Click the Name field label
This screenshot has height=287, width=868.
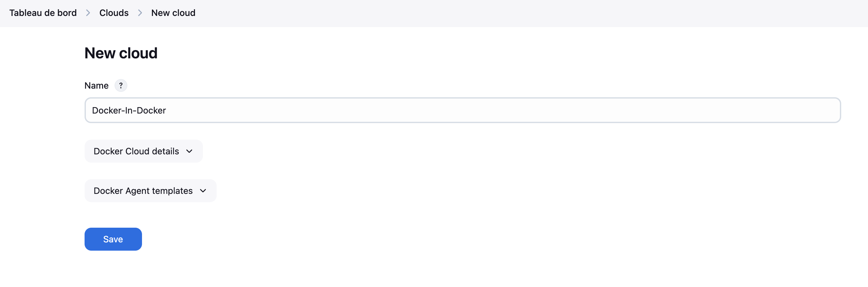[96, 85]
